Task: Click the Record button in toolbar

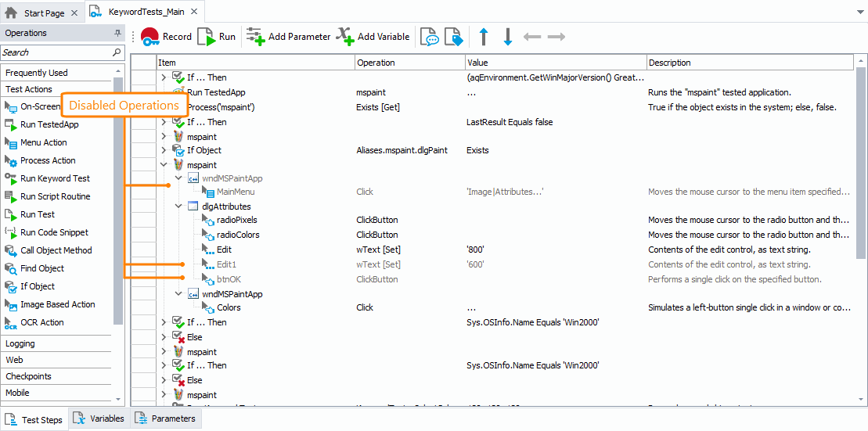Action: click(x=166, y=37)
